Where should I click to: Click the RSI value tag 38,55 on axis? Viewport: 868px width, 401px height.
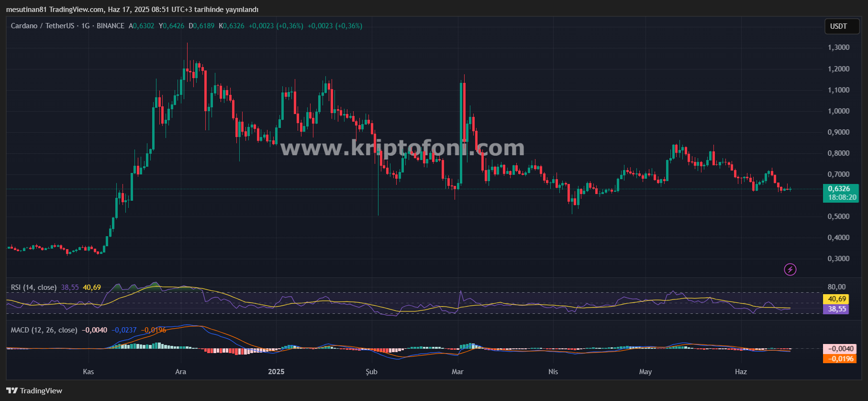pos(836,309)
